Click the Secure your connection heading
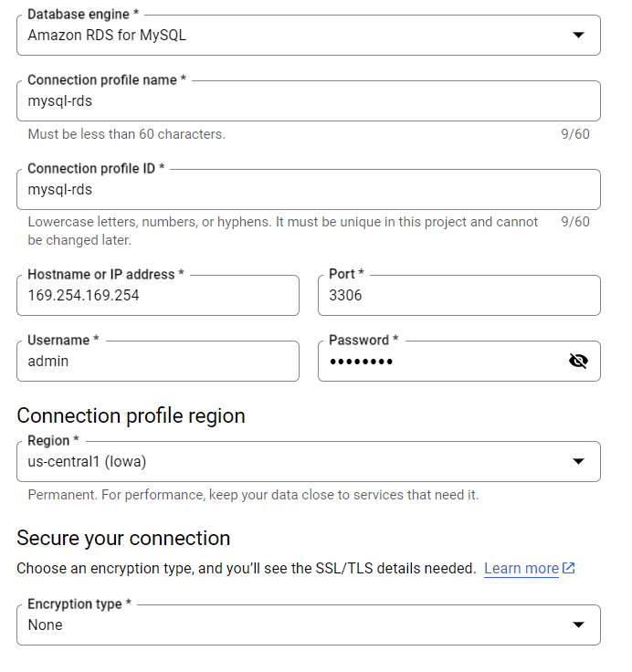 click(123, 538)
